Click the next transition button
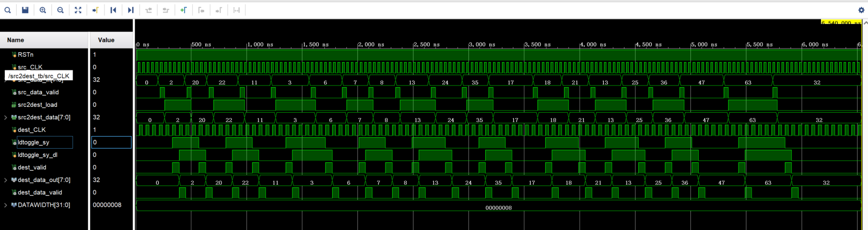Screen dimensions: 868x230 click(166, 10)
